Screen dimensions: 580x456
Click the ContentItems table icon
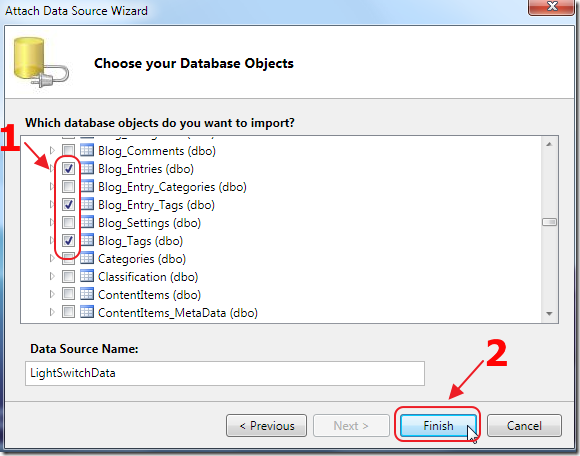(87, 294)
